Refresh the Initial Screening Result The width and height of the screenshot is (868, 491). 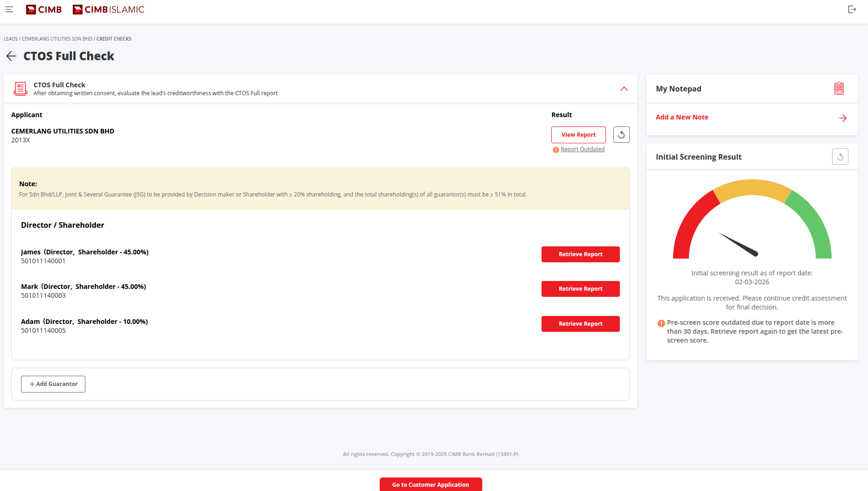point(840,157)
